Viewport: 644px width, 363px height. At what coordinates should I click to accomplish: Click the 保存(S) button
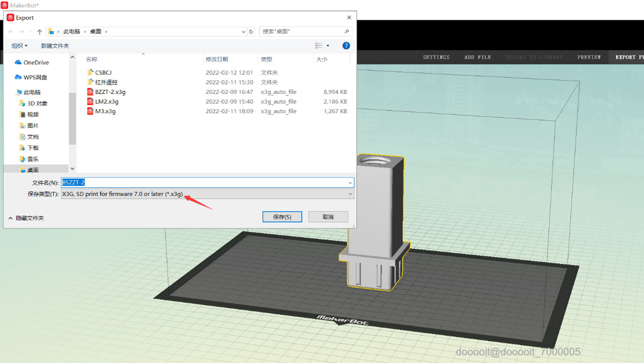[x=282, y=217]
